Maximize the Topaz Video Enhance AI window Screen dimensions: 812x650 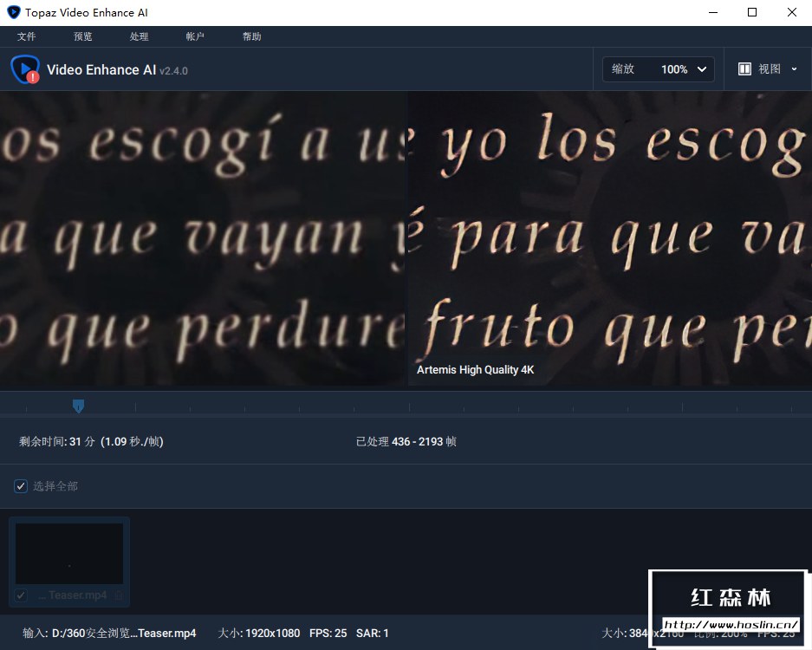point(752,12)
